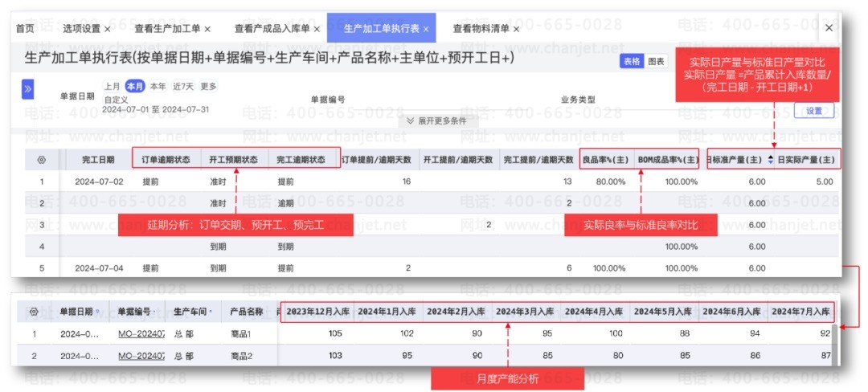Select the 2024-07-04 completion date cell
Viewport: 868px width, 392px height.
[99, 268]
